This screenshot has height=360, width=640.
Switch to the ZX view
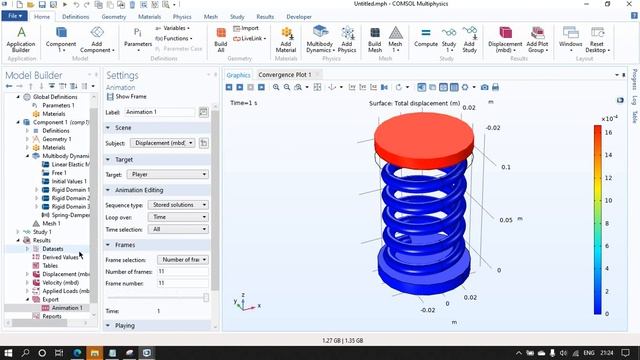coord(373,87)
